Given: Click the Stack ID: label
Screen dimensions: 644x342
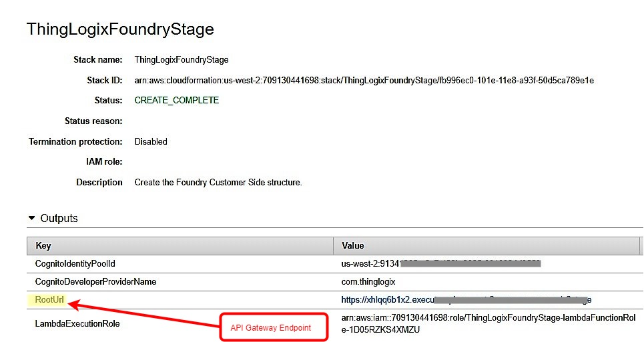Looking at the screenshot, I should (x=104, y=81).
